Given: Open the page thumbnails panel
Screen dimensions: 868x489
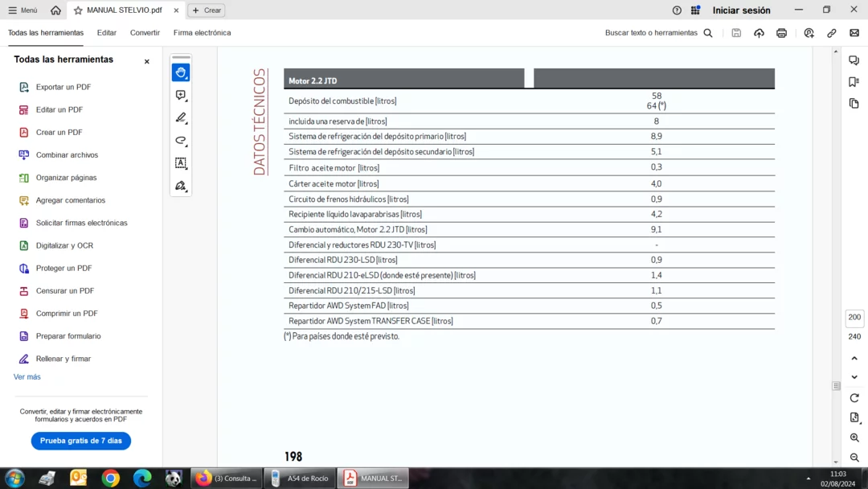Looking at the screenshot, I should [x=854, y=104].
